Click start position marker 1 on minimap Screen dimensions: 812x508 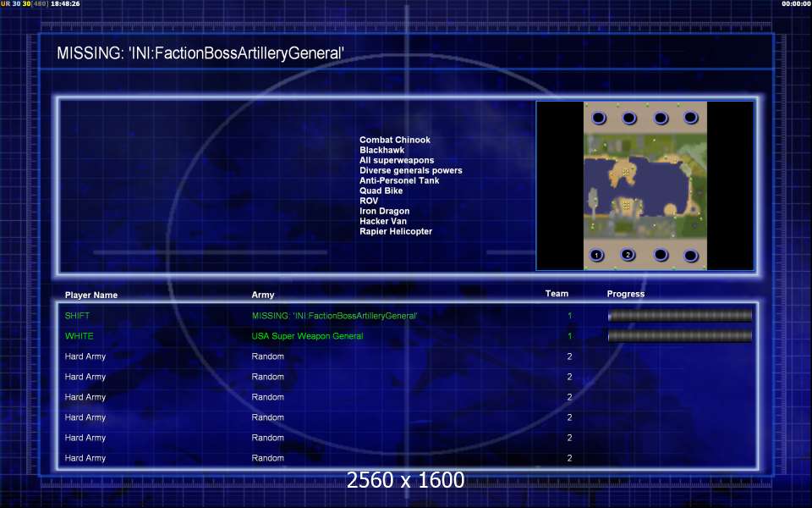click(596, 255)
